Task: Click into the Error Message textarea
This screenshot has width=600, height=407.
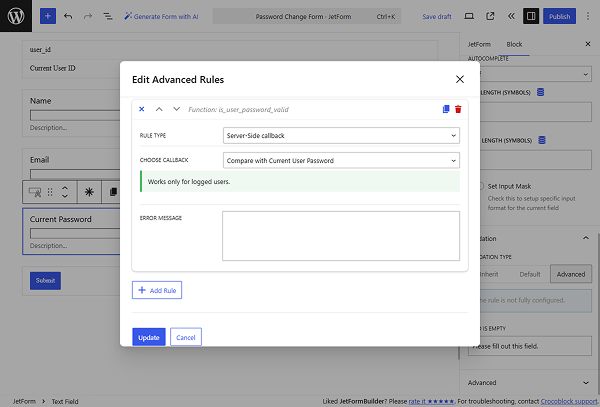Action: [x=341, y=236]
